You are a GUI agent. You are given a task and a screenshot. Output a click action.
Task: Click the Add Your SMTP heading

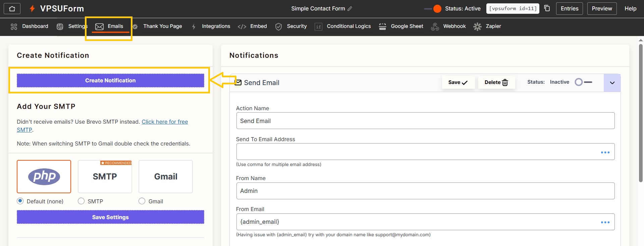pyautogui.click(x=46, y=107)
